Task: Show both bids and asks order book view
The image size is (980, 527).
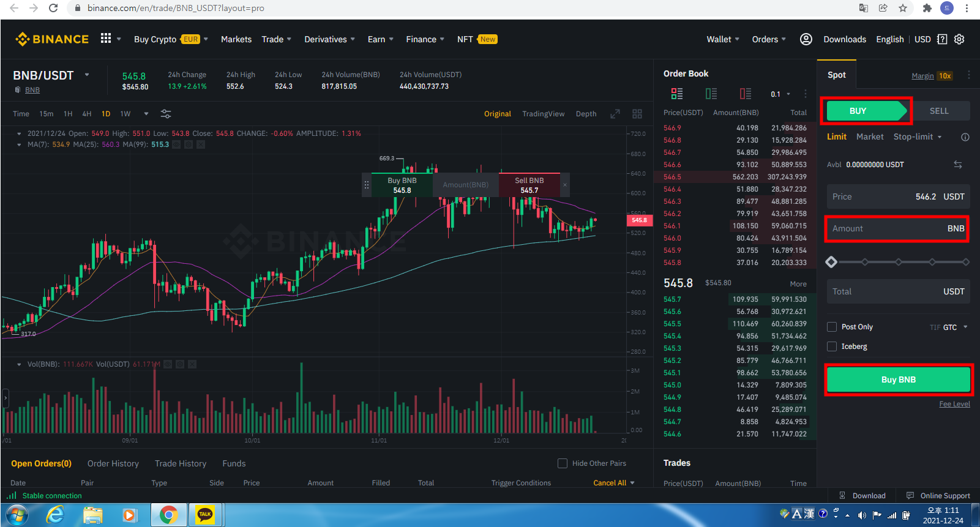Action: [x=676, y=94]
